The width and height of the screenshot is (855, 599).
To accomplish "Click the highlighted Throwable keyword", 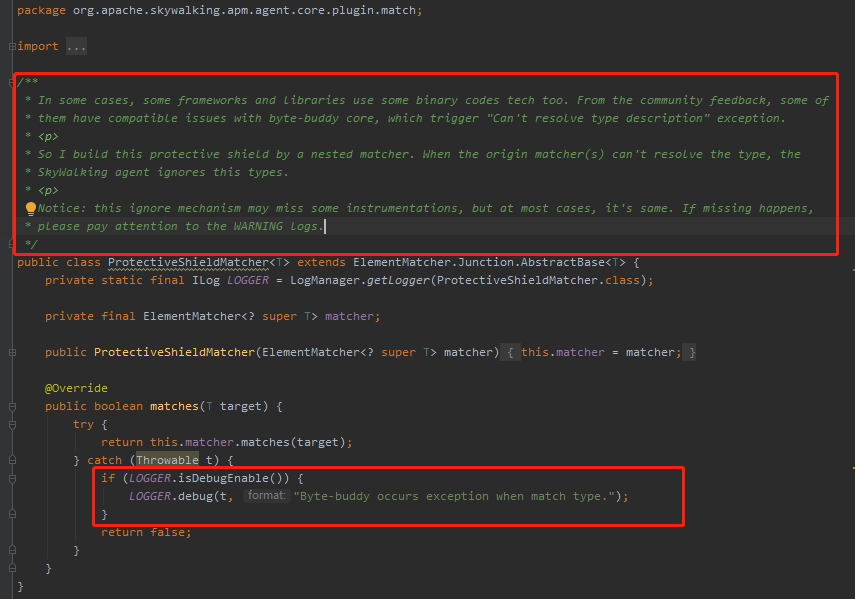I will pyautogui.click(x=167, y=460).
